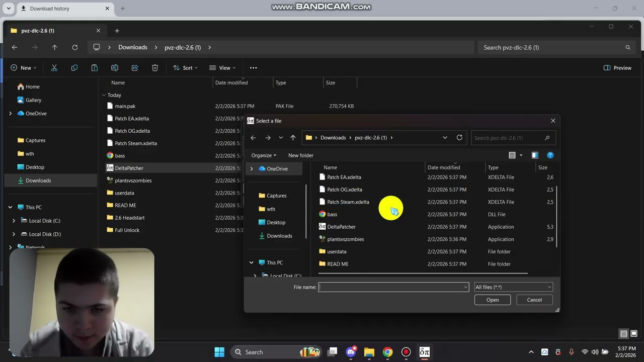644x362 pixels.
Task: Expand Local Disk (C:) in Explorer sidebar
Action: (x=14, y=221)
